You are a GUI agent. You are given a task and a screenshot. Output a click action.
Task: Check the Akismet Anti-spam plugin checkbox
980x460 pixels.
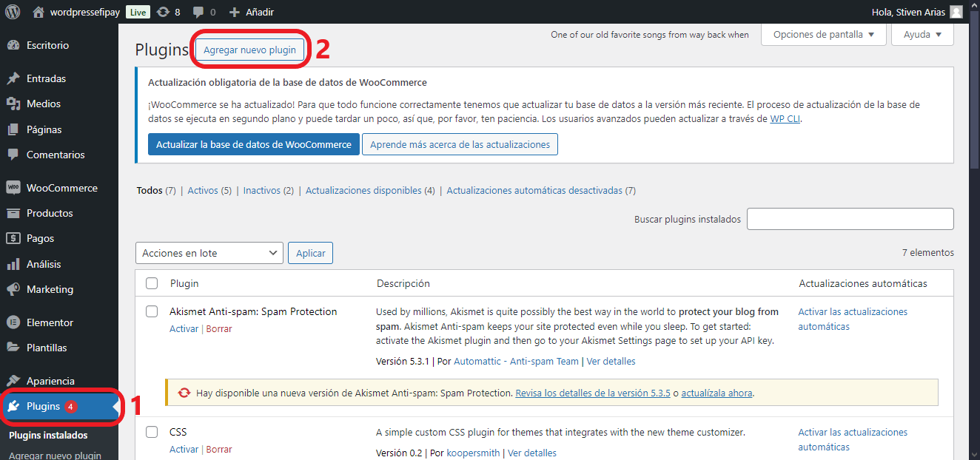152,311
